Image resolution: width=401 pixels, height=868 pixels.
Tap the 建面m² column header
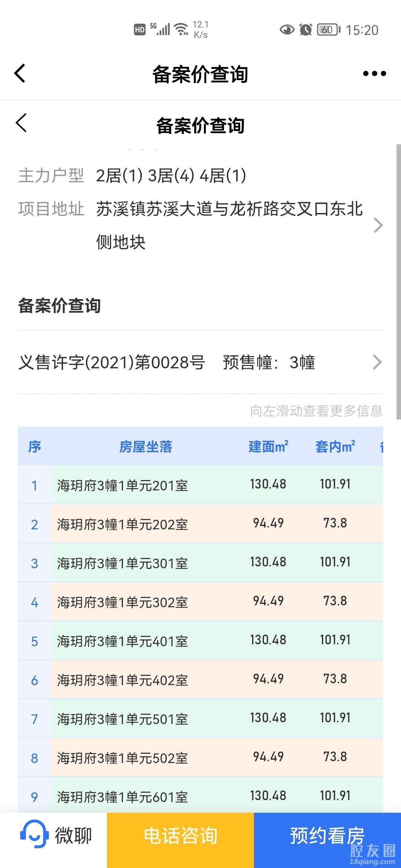[x=268, y=447]
